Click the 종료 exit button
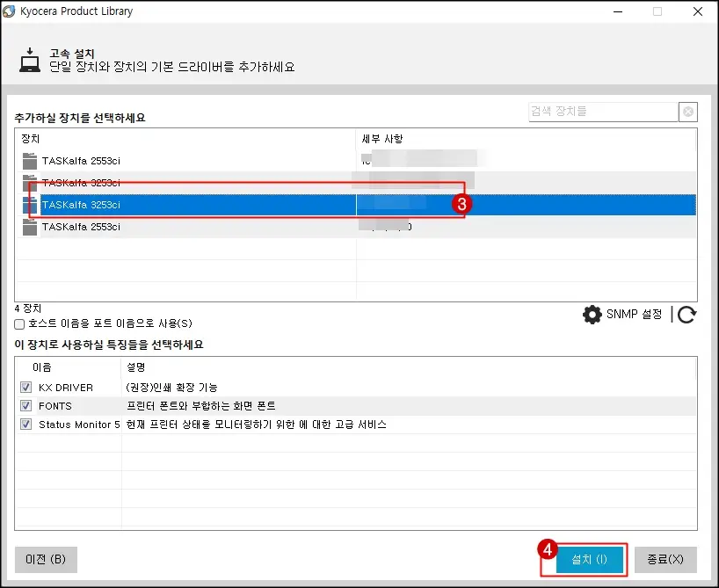 [662, 560]
